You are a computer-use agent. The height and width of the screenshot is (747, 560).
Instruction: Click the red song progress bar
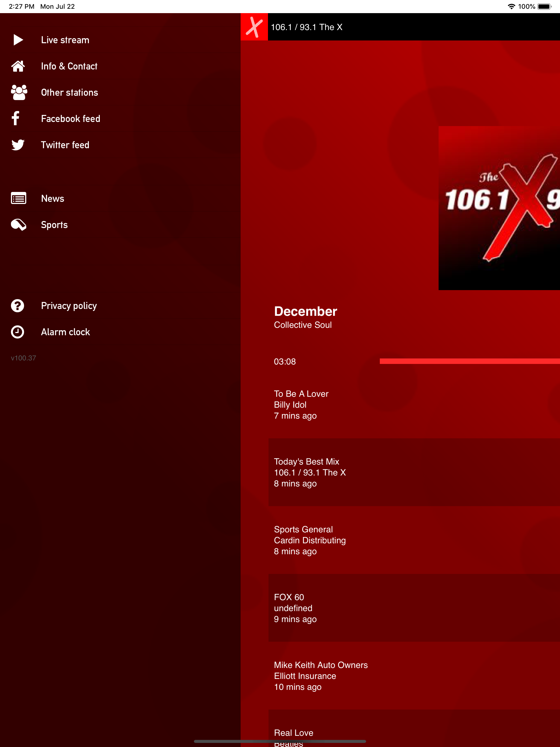tap(470, 361)
